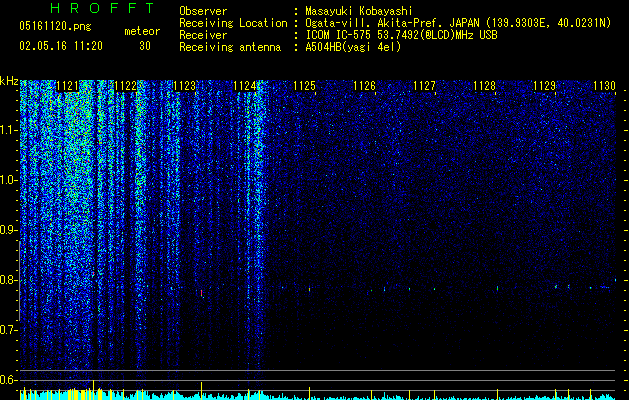Click the red echo mark after 1123
This screenshot has width=629, height=400.
coord(201,293)
